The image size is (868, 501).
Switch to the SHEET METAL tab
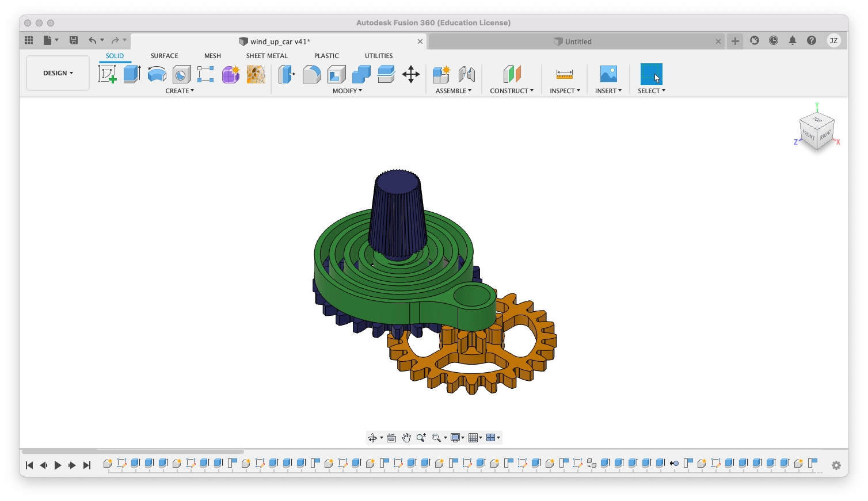pyautogui.click(x=267, y=56)
